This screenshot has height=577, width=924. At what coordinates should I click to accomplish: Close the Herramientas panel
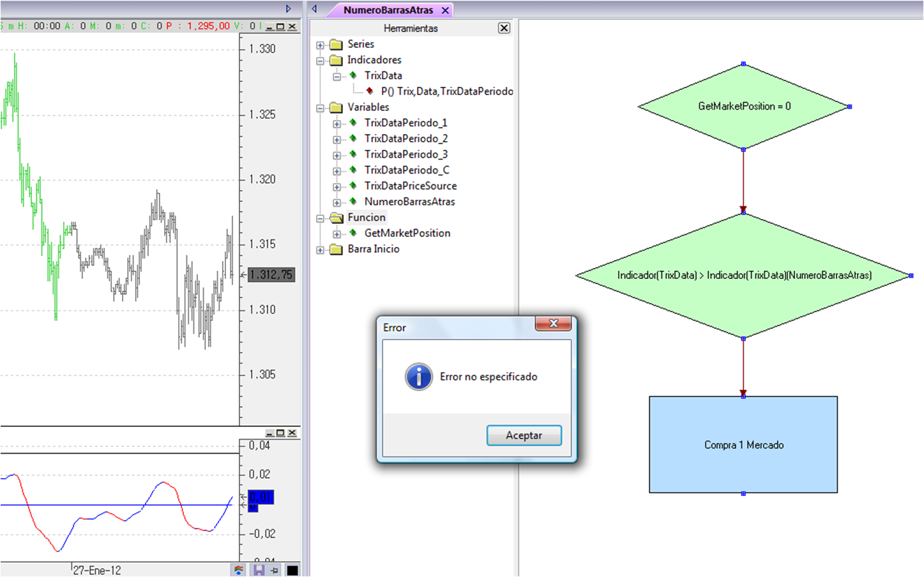click(x=504, y=28)
